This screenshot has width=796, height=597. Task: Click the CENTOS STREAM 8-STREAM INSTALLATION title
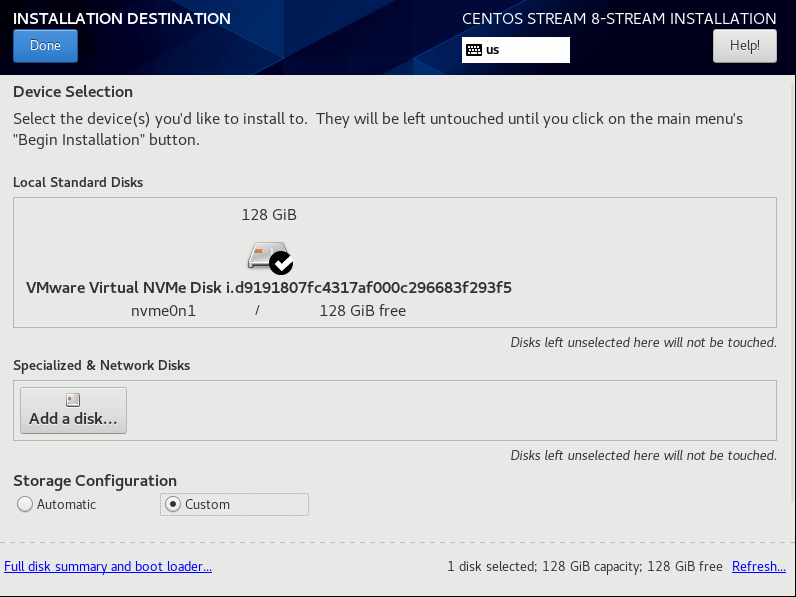pyautogui.click(x=619, y=19)
